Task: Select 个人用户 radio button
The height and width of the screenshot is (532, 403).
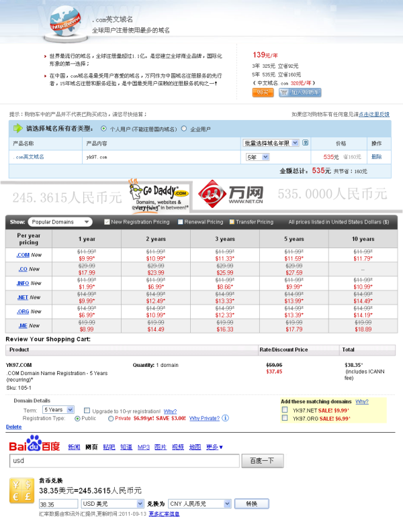Action: click(x=103, y=129)
